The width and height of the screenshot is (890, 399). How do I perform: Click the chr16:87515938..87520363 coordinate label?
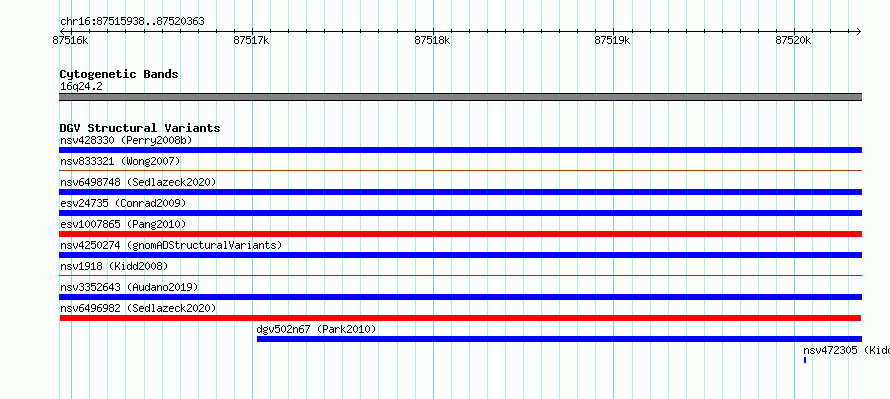(132, 22)
